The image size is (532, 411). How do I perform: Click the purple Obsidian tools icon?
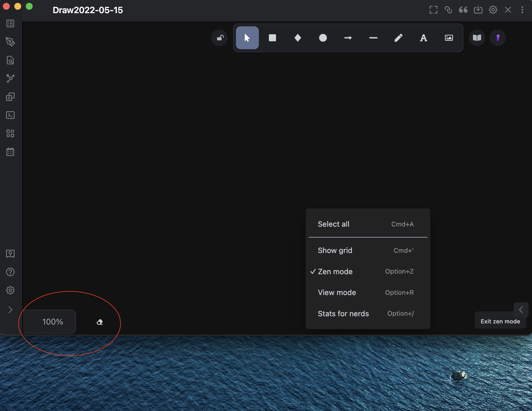click(x=498, y=38)
